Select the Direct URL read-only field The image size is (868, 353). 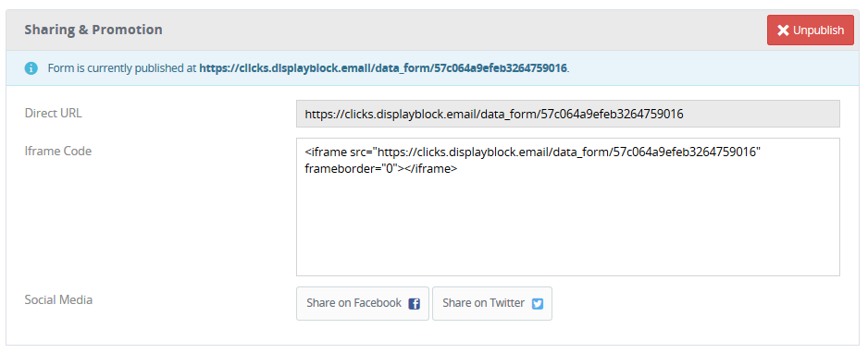point(568,114)
